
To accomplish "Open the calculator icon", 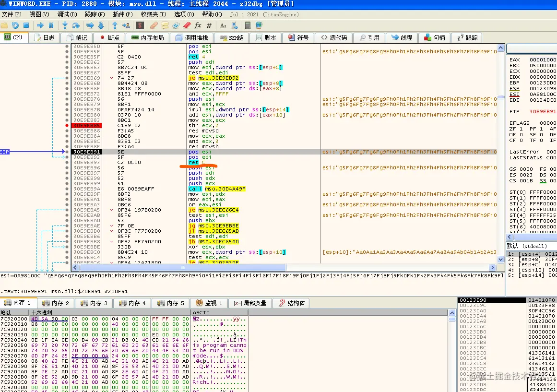I will pos(248,25).
